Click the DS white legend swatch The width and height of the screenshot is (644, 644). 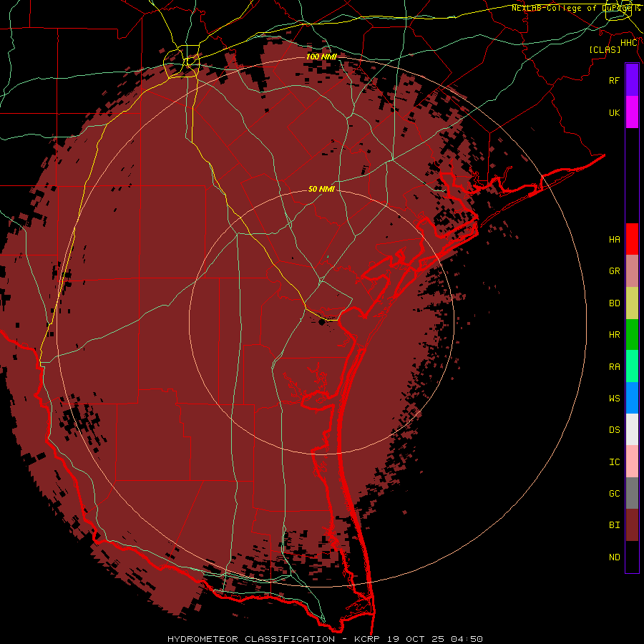coord(632,429)
